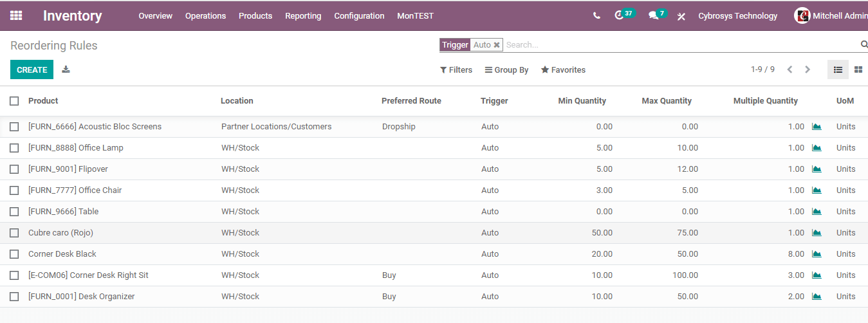Sort by Min Quantity column header
Image resolution: width=868 pixels, height=323 pixels.
point(582,101)
